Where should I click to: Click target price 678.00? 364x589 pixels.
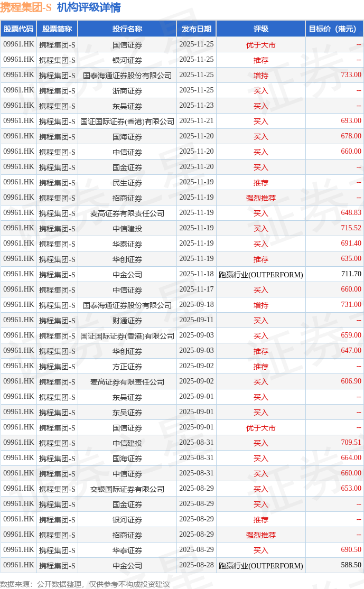click(x=351, y=136)
